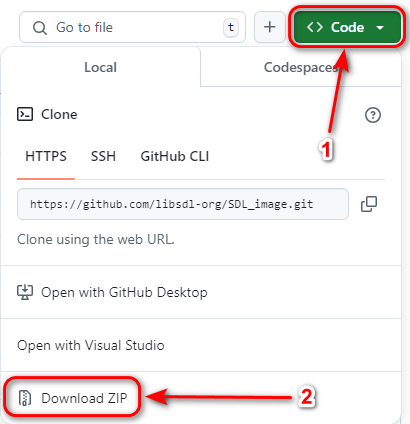Viewport: 410px width, 424px height.
Task: Click the magnifier icon in Go to file
Action: click(40, 28)
